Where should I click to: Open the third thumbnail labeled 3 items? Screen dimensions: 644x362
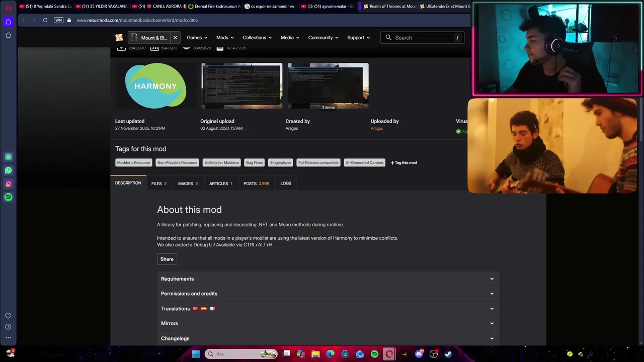[x=328, y=86]
